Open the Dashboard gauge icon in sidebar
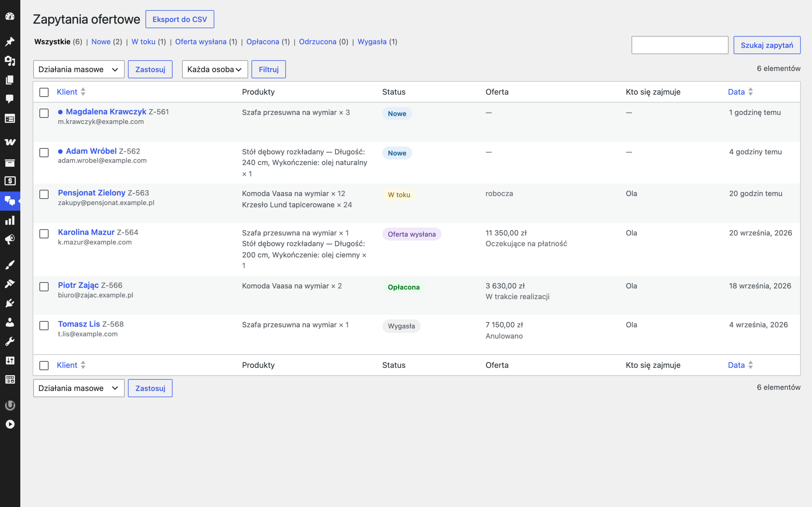Screen dimensions: 812x507 [10, 16]
